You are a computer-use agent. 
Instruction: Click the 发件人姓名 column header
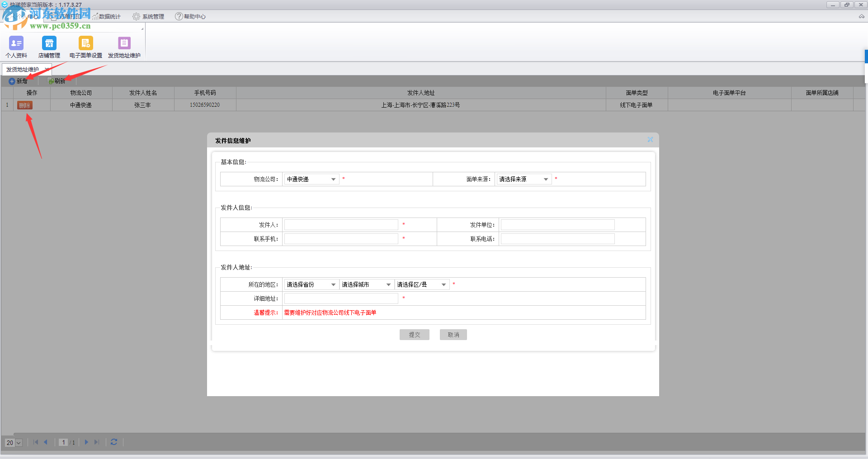(143, 93)
